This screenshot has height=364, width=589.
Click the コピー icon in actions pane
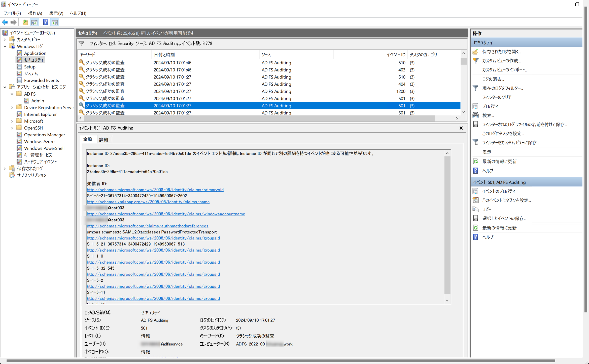(475, 209)
